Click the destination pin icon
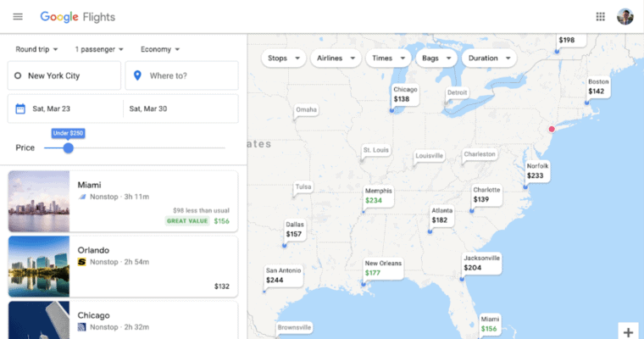 (x=137, y=75)
